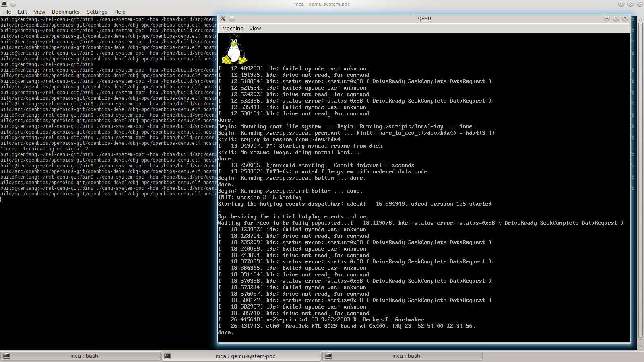Click the Tux penguin logo in QEMU display
The width and height of the screenshot is (644, 362).
[x=234, y=49]
